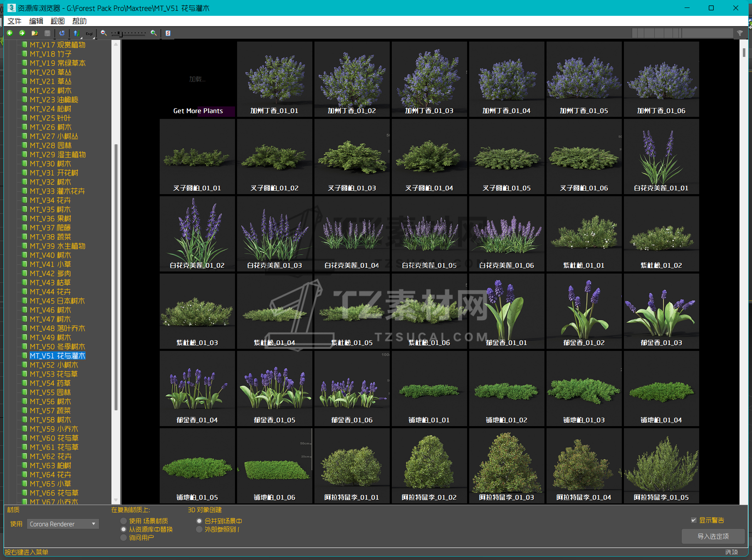Open the Engl language dropdown in toolbar
Viewport: 752px width, 560px height.
click(x=89, y=34)
